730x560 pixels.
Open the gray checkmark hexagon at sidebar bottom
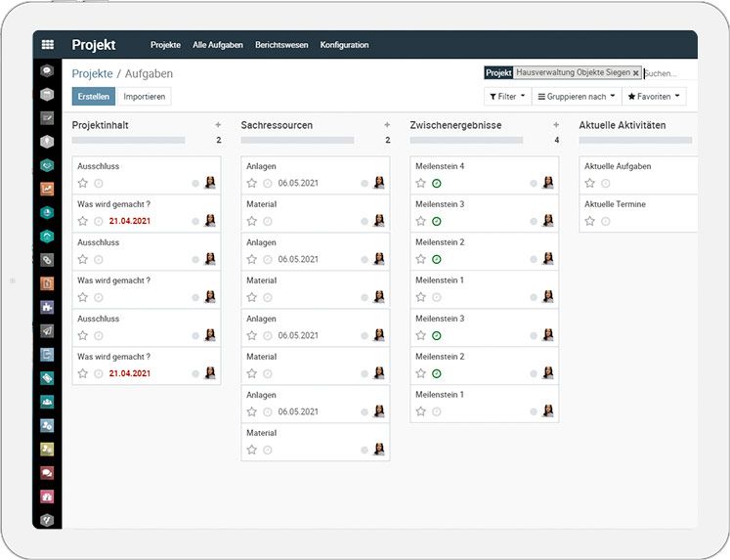[47, 520]
